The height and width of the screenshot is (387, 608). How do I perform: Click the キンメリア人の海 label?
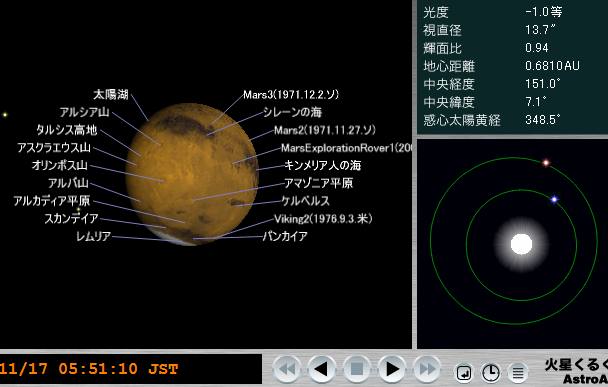[x=323, y=166]
